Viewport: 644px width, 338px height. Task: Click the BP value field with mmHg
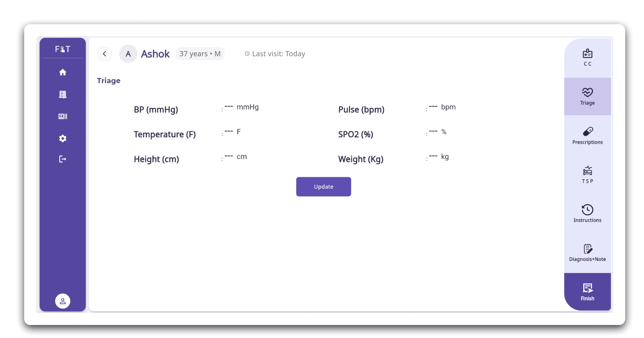pos(241,107)
